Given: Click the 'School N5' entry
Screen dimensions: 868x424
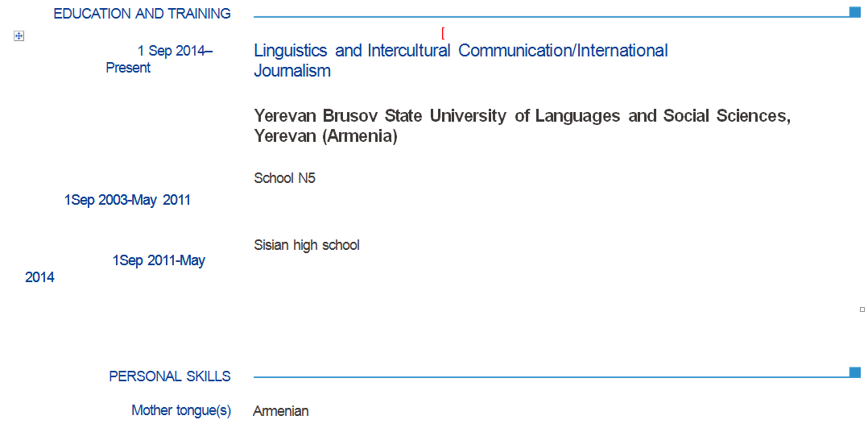Looking at the screenshot, I should (x=284, y=178).
